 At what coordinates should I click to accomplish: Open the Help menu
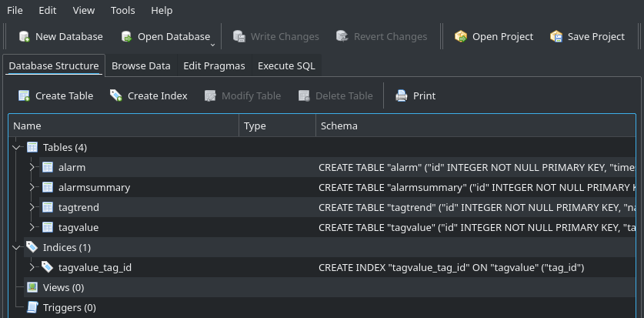click(x=162, y=10)
